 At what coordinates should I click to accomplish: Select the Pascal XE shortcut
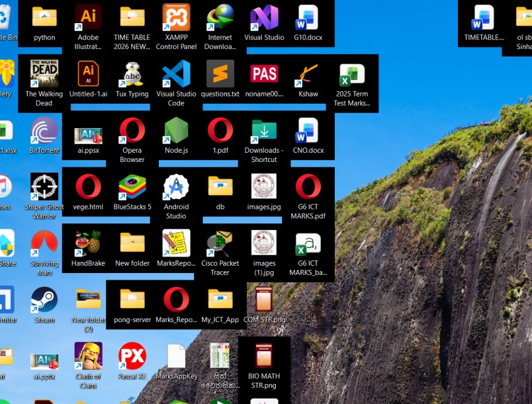132,356
